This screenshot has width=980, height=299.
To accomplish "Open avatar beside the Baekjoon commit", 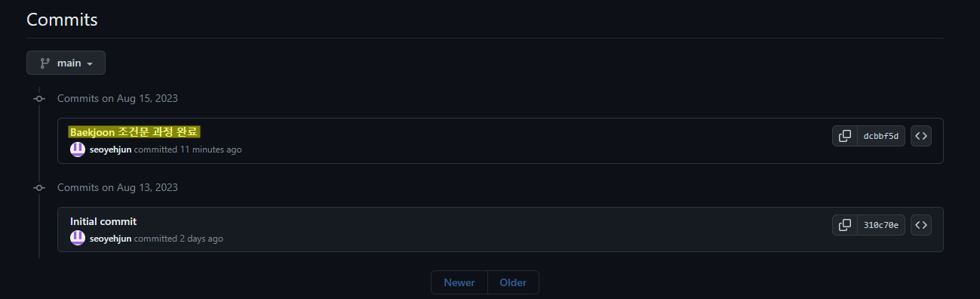I will 78,149.
